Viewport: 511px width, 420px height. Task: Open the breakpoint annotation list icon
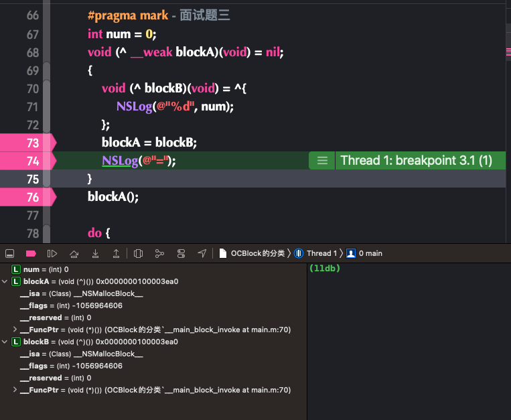[322, 160]
